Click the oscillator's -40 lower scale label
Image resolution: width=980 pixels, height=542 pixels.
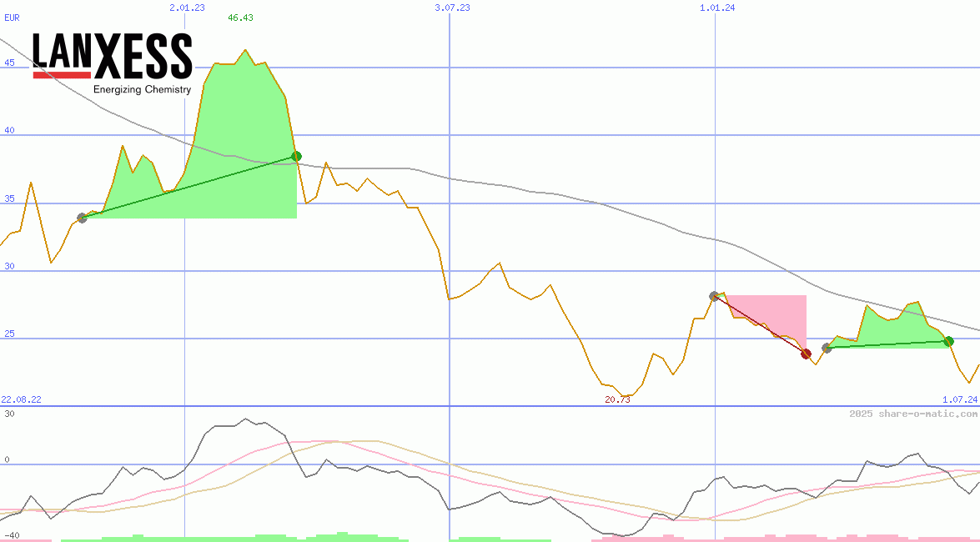(11, 536)
